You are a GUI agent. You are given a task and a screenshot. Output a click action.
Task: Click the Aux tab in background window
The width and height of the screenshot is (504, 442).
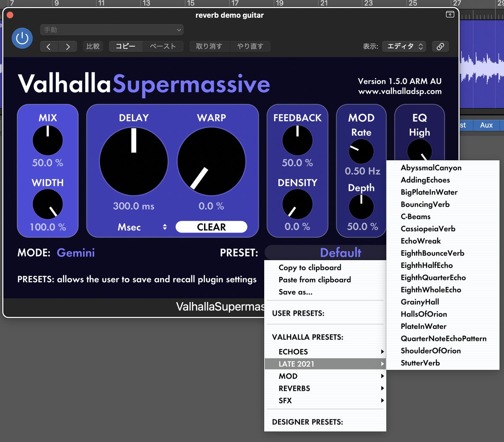[486, 125]
